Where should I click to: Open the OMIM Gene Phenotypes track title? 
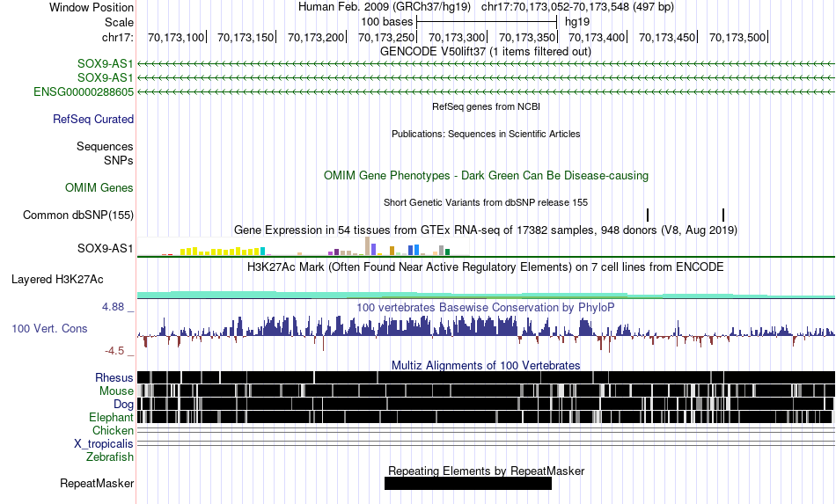point(486,176)
